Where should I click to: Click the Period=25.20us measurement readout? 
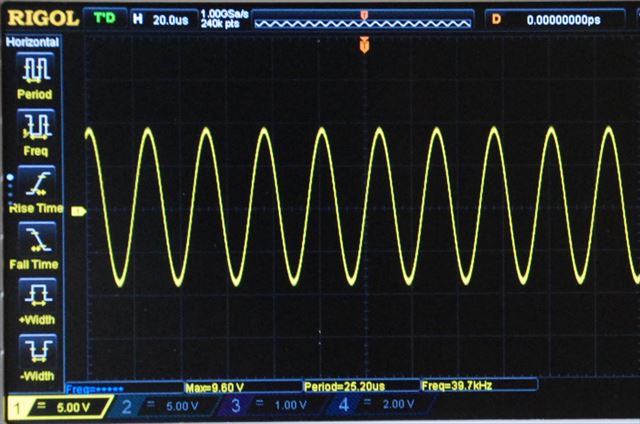click(361, 386)
